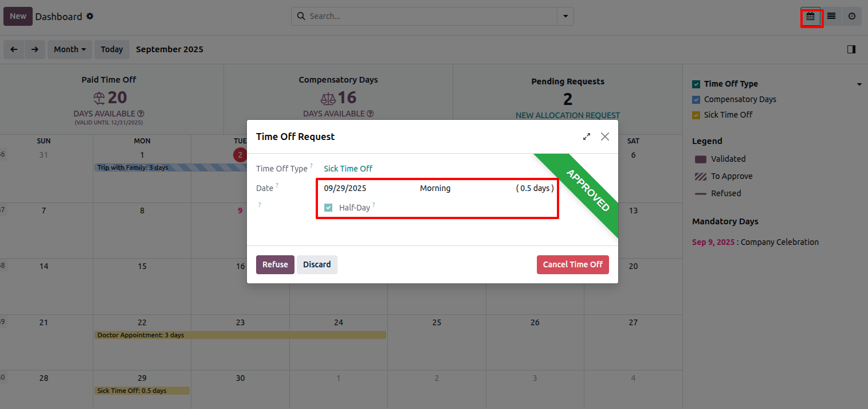This screenshot has width=868, height=409.
Task: Uncheck the Half-Day checkbox
Action: [x=328, y=208]
